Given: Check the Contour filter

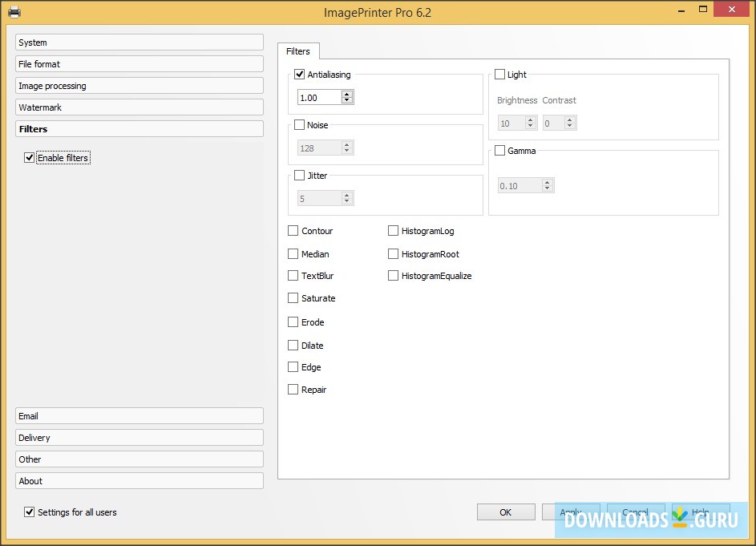Looking at the screenshot, I should click(293, 231).
